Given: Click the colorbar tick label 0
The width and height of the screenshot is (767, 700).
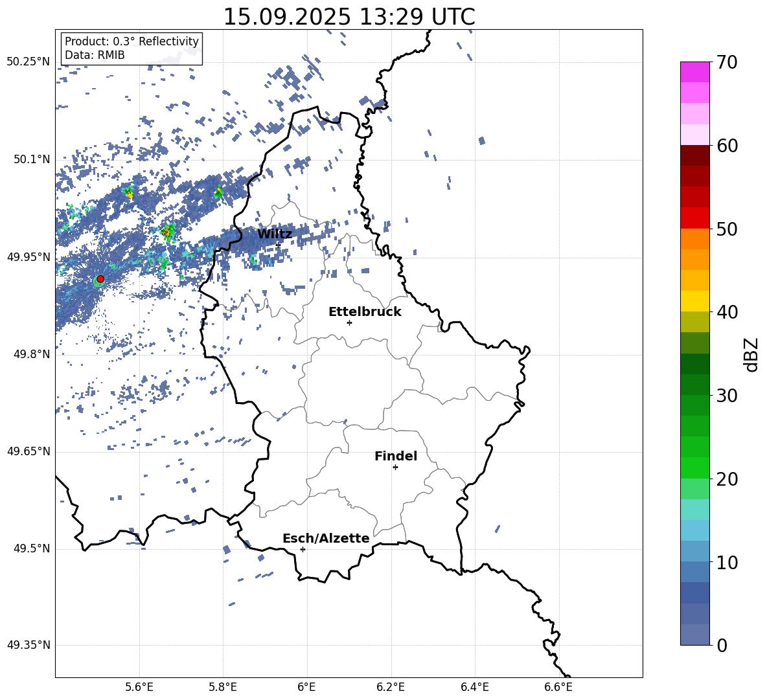Looking at the screenshot, I should [722, 645].
